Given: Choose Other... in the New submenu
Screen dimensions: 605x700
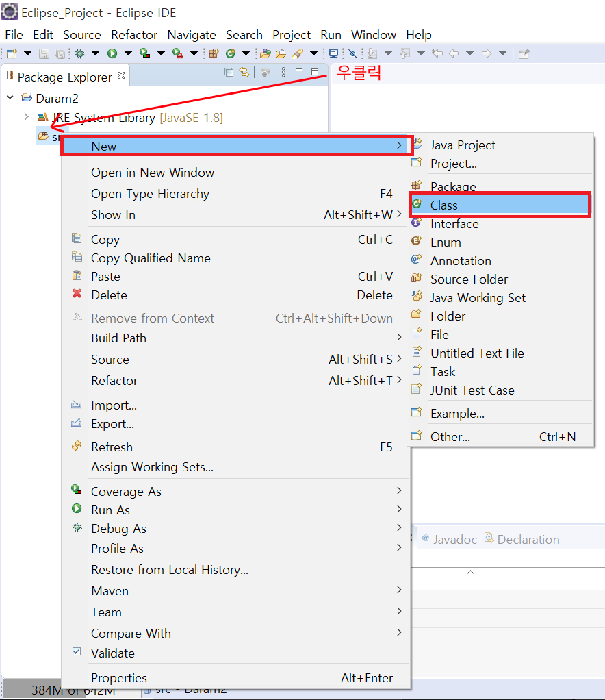Looking at the screenshot, I should tap(500, 436).
